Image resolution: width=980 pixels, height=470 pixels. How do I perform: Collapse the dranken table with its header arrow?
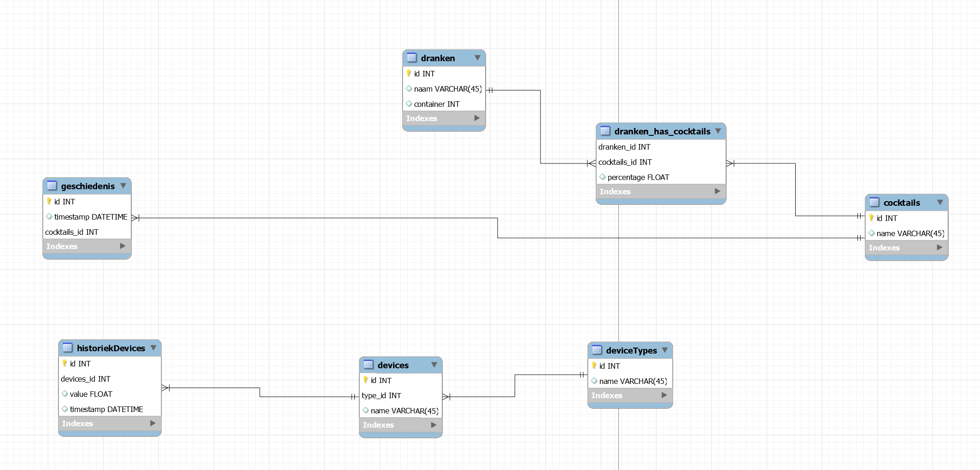(x=477, y=58)
